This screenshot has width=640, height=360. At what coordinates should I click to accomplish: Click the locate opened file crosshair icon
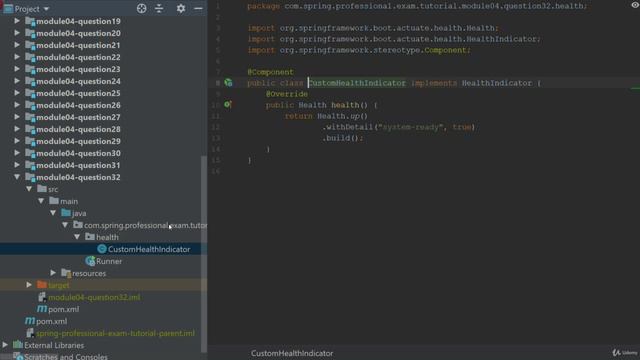[x=141, y=9]
